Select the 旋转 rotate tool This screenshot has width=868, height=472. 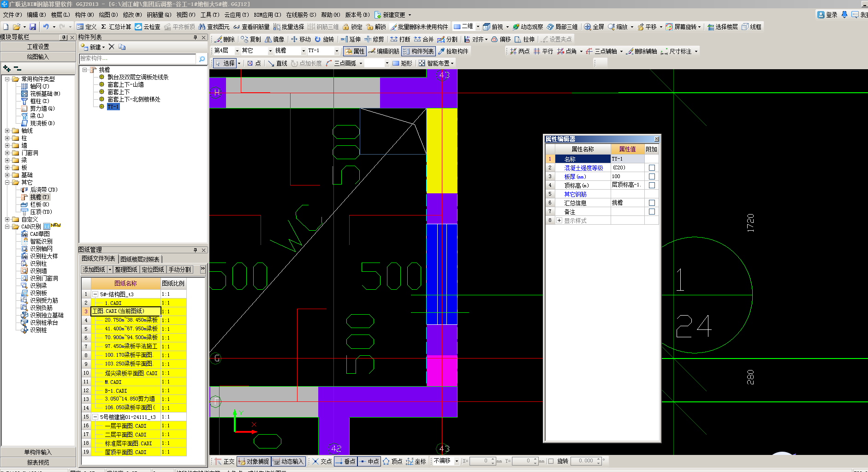point(324,39)
